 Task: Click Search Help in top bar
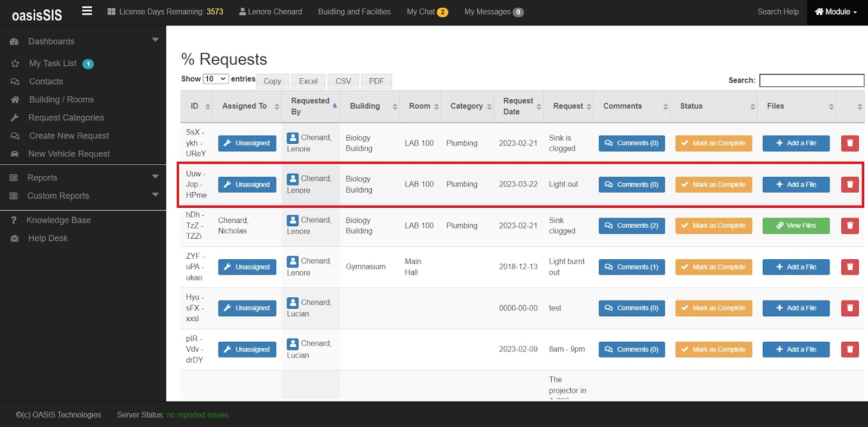(x=778, y=12)
